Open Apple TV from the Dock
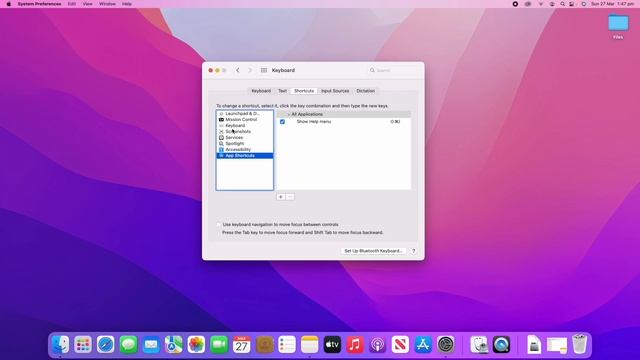The image size is (640, 360). tap(332, 345)
